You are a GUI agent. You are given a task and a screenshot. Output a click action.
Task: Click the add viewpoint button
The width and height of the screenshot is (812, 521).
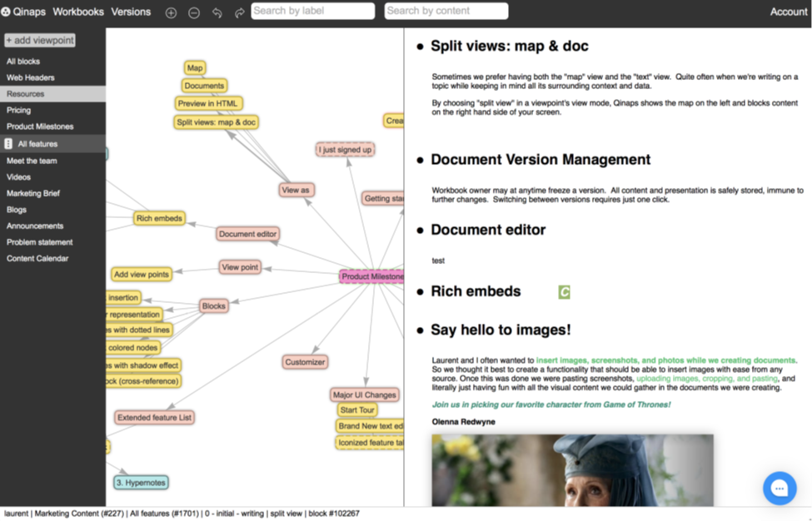[40, 40]
